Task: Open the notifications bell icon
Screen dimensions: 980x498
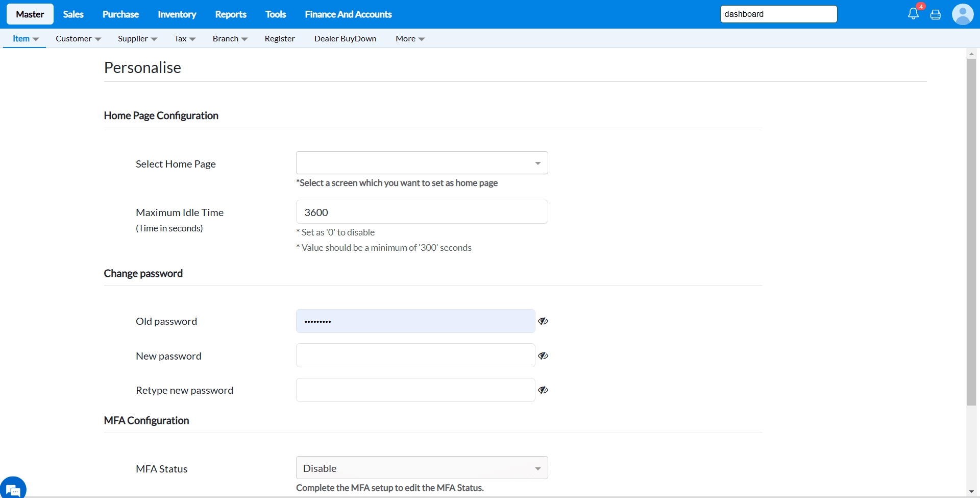Action: point(913,14)
